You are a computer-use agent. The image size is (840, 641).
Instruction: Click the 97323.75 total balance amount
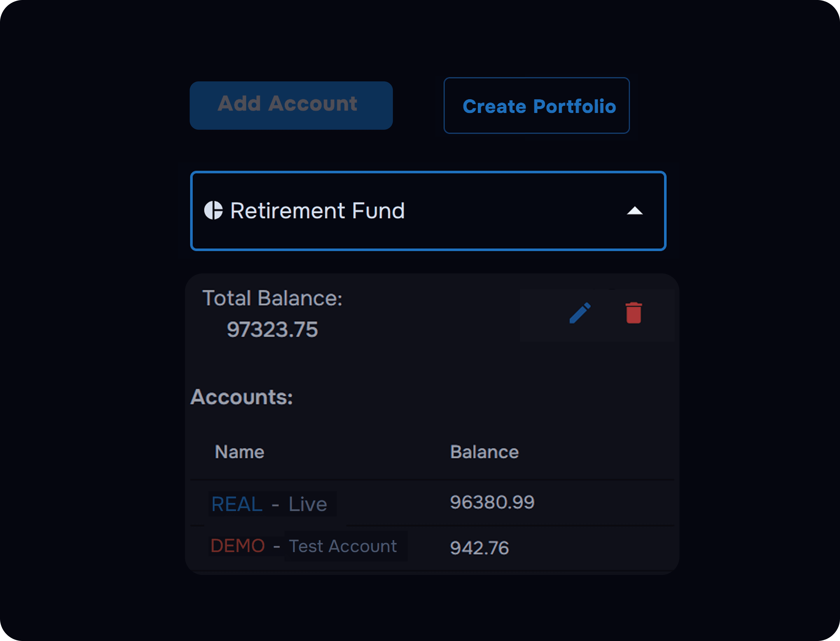tap(272, 329)
